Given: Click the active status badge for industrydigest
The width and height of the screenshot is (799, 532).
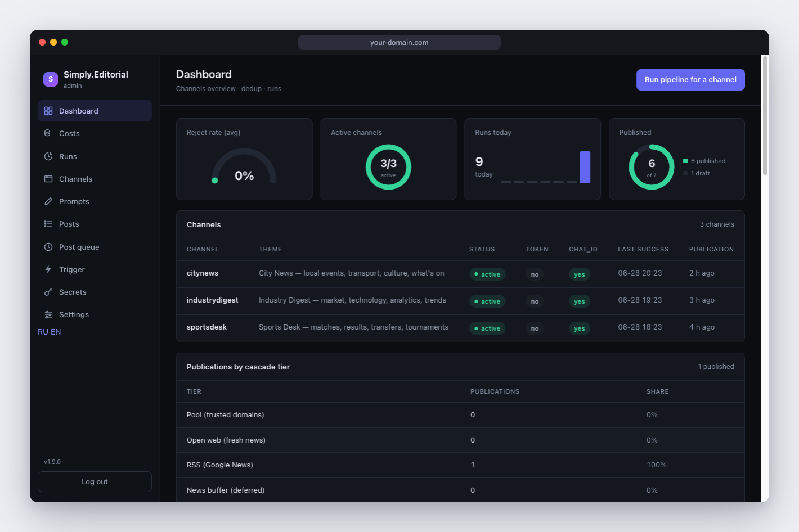Looking at the screenshot, I should tap(487, 301).
